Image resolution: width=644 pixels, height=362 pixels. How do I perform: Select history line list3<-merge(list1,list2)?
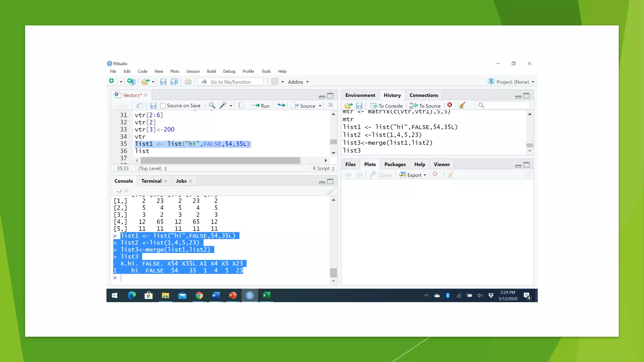(387, 143)
